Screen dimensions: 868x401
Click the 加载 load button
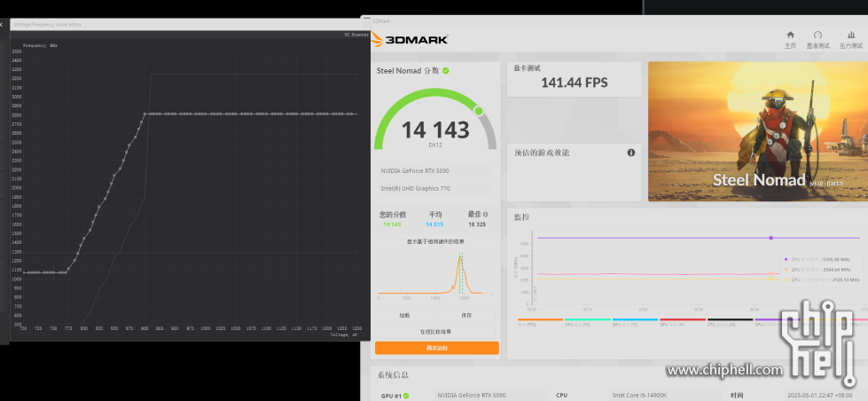(x=404, y=315)
